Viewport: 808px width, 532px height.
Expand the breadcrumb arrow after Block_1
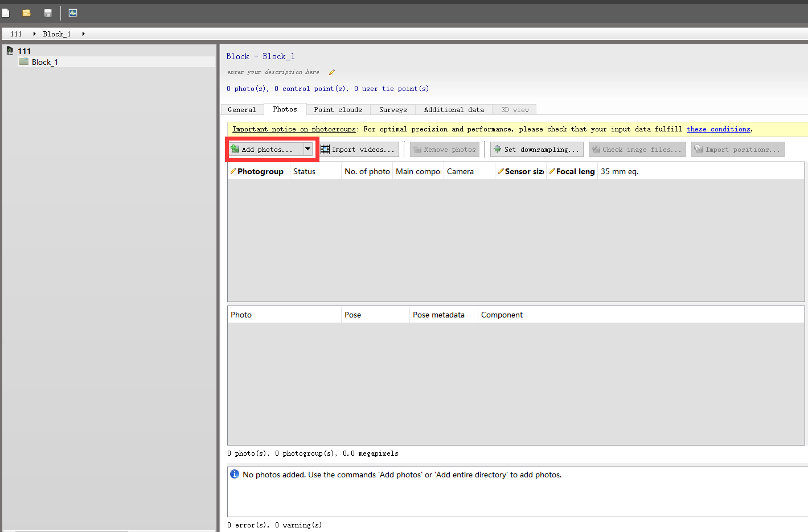point(84,34)
